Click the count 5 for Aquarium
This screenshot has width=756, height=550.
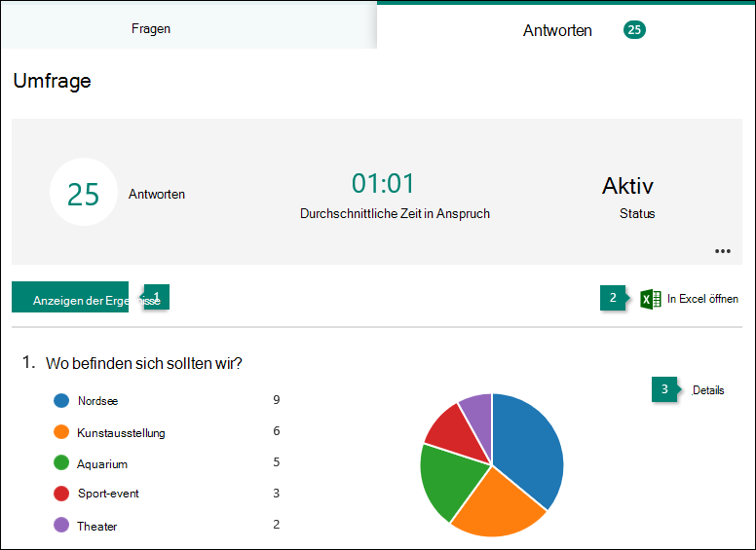click(x=277, y=462)
